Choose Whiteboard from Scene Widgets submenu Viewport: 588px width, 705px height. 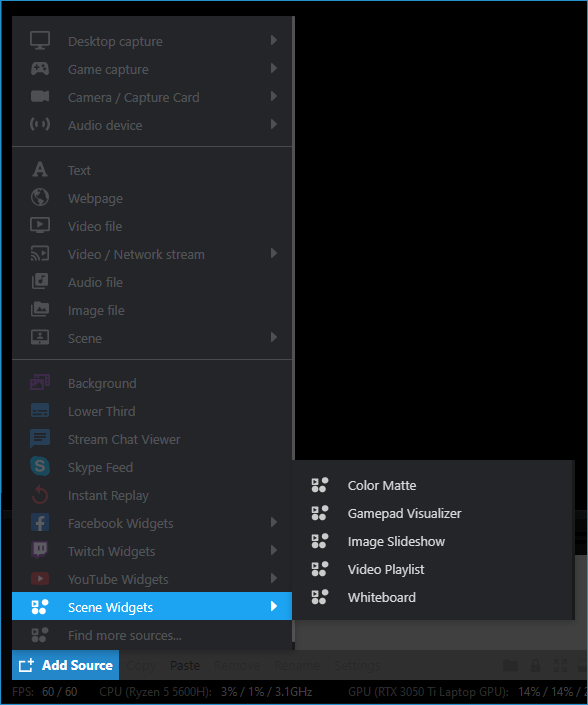pos(433,598)
